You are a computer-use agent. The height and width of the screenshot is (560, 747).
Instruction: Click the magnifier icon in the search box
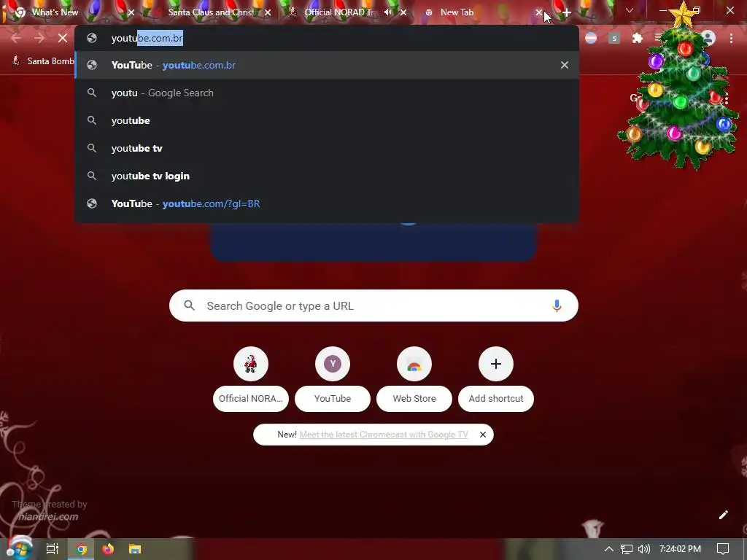pos(189,306)
